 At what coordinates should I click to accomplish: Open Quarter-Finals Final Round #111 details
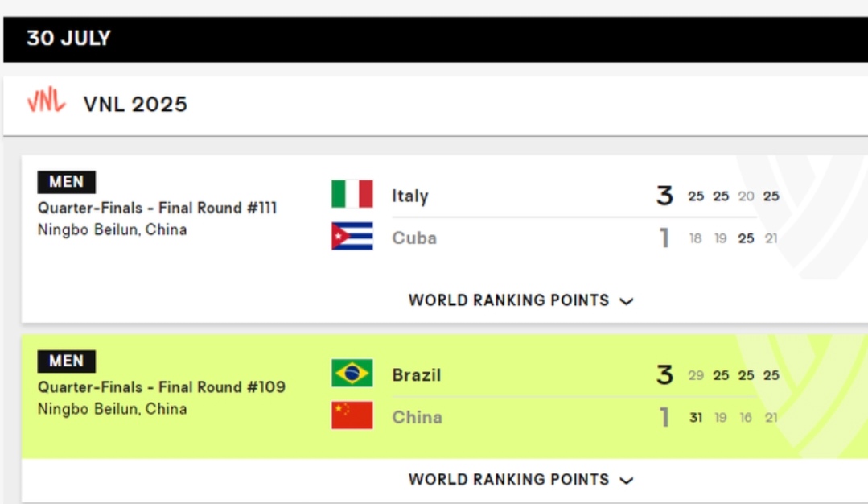[157, 209]
